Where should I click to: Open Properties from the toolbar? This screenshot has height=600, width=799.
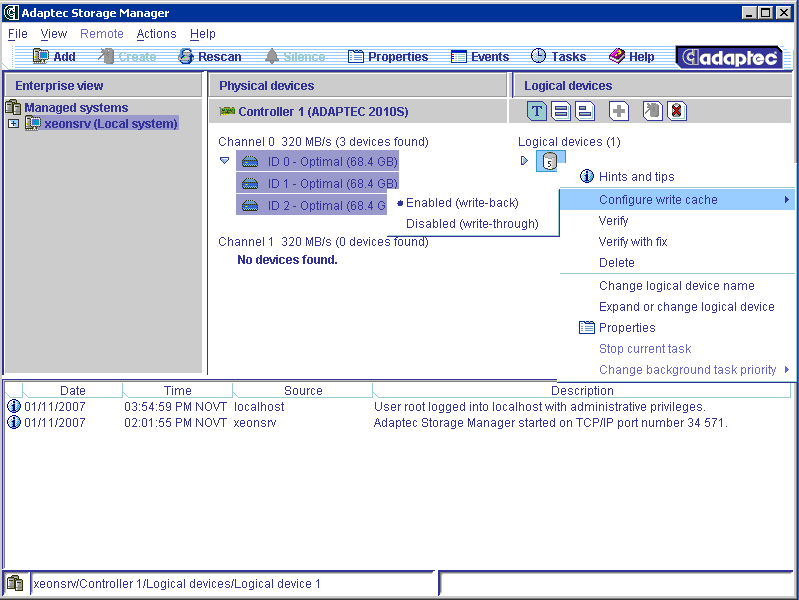click(x=388, y=57)
